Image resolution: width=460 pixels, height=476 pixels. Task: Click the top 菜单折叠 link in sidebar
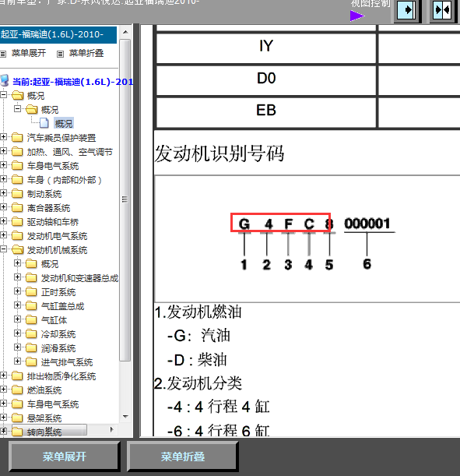click(x=86, y=53)
